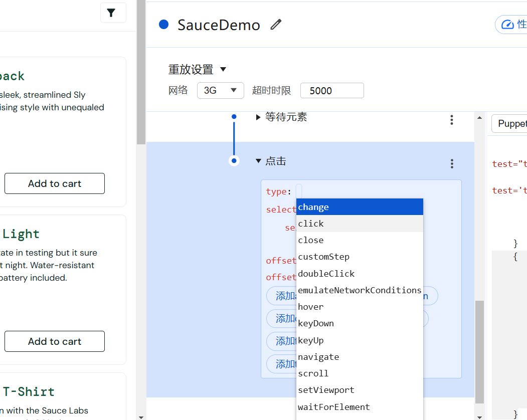Choose navigate from type list
The width and height of the screenshot is (527, 420).
click(x=360, y=357)
